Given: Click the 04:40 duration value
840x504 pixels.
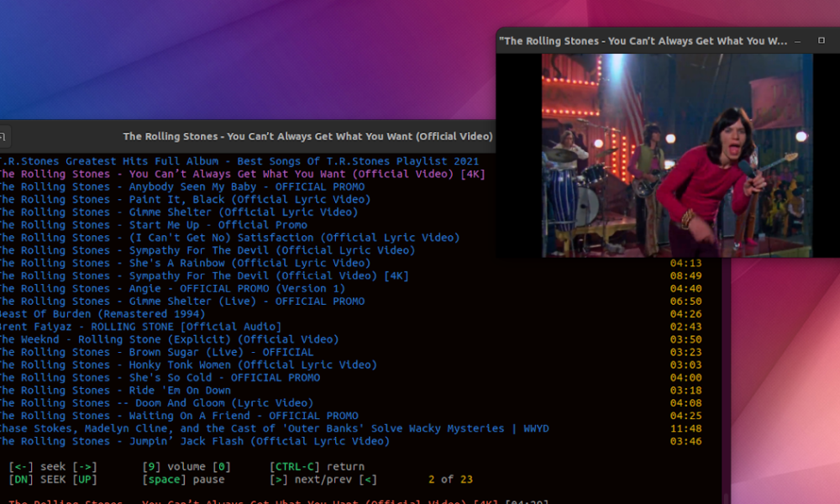Looking at the screenshot, I should coord(685,289).
